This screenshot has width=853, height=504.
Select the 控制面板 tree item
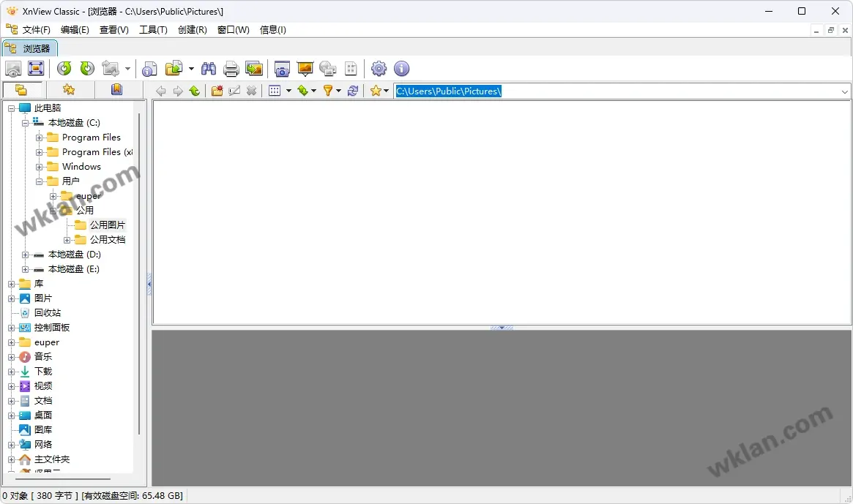tap(52, 328)
